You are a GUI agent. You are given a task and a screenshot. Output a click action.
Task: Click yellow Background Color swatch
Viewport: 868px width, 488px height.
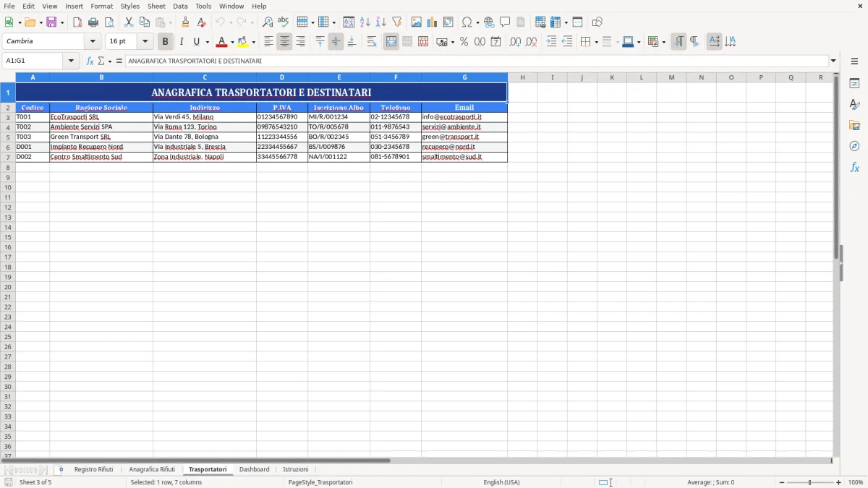[244, 42]
